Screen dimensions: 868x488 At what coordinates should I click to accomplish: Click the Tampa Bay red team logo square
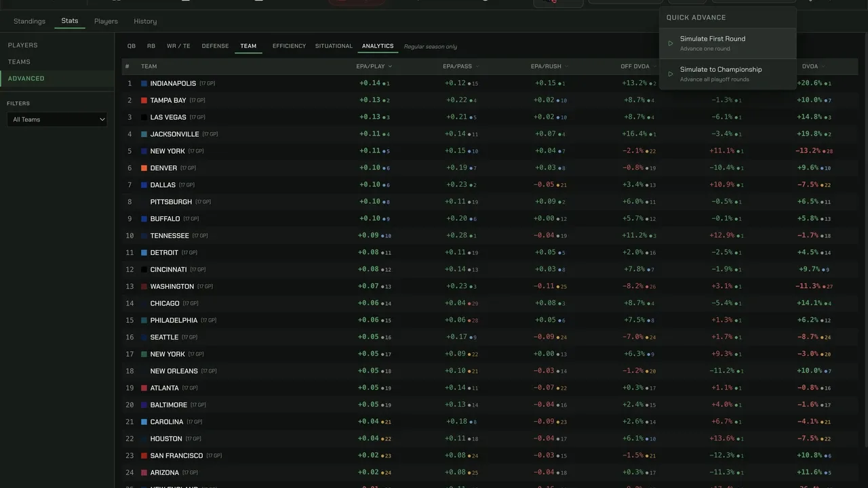(x=144, y=100)
